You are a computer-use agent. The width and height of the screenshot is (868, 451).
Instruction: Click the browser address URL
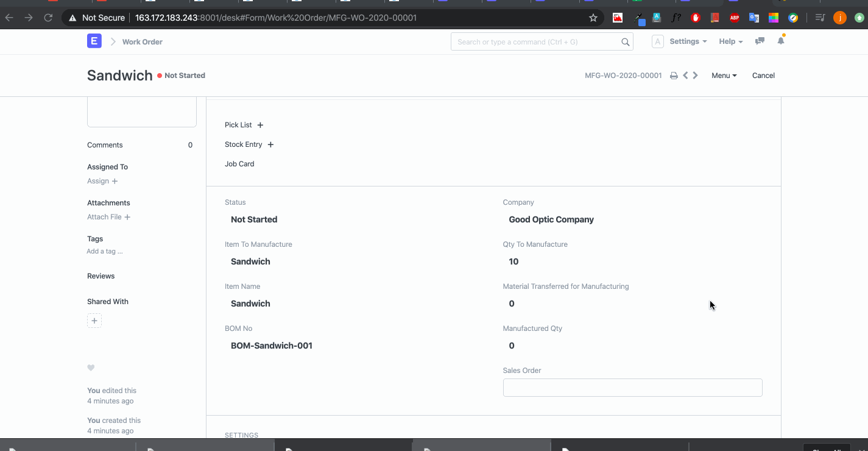pos(276,18)
